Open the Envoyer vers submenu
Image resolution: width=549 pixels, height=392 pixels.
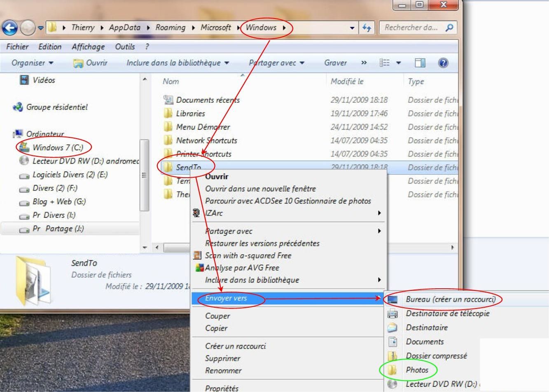288,298
